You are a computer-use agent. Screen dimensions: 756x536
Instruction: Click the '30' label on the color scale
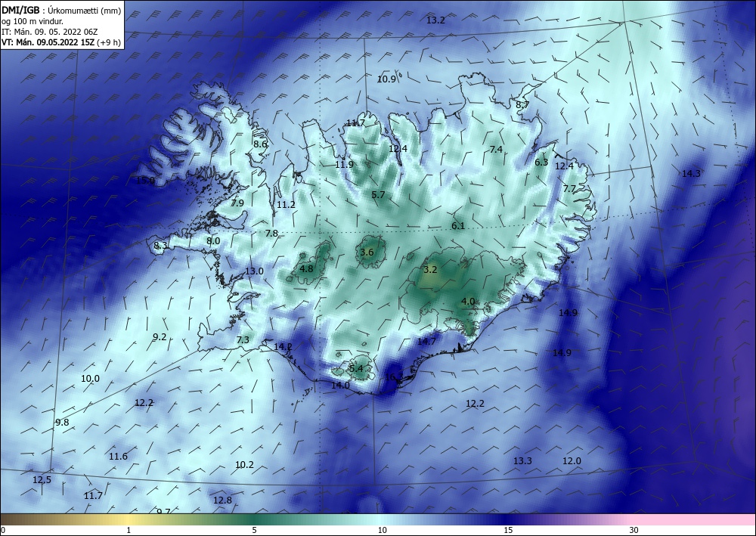click(x=634, y=531)
